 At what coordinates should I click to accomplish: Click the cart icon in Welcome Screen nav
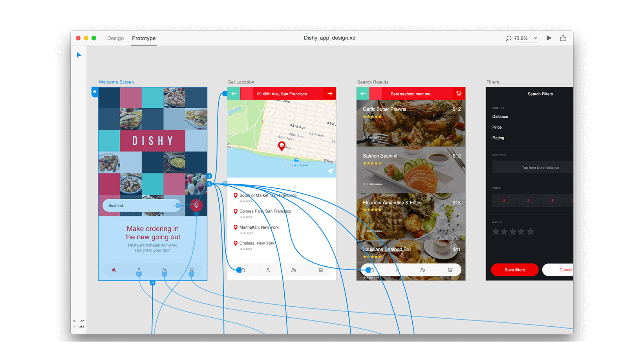pos(191,270)
